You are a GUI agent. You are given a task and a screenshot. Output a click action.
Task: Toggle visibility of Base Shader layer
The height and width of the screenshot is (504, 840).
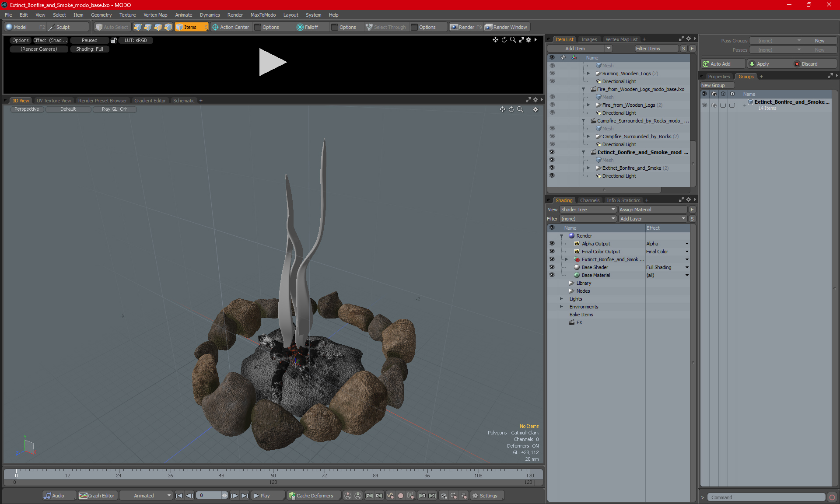tap(552, 267)
